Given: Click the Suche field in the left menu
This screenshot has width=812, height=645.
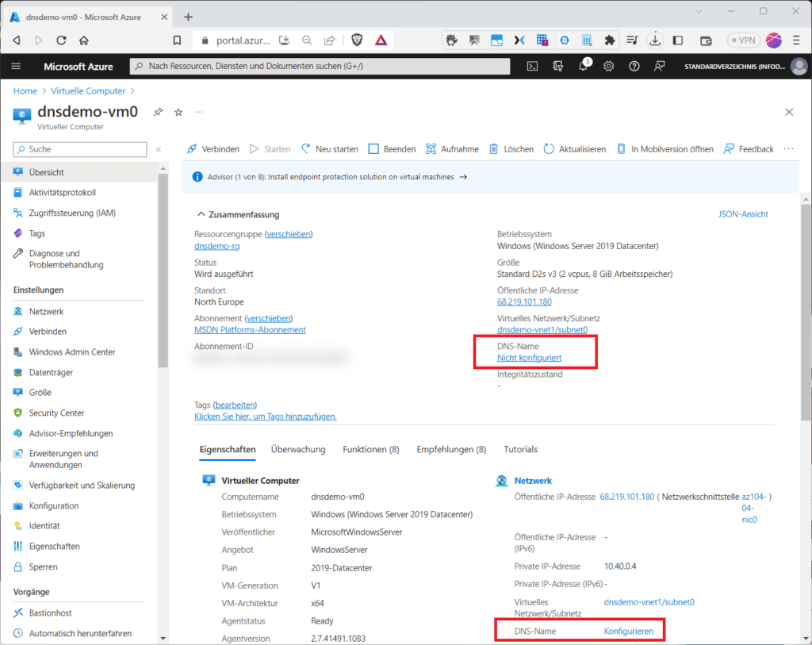Looking at the screenshot, I should (x=80, y=149).
